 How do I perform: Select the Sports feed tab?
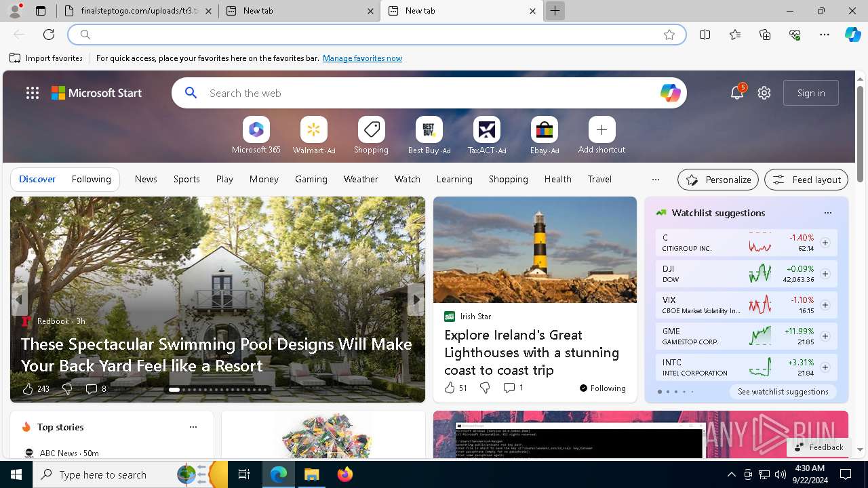tap(186, 179)
